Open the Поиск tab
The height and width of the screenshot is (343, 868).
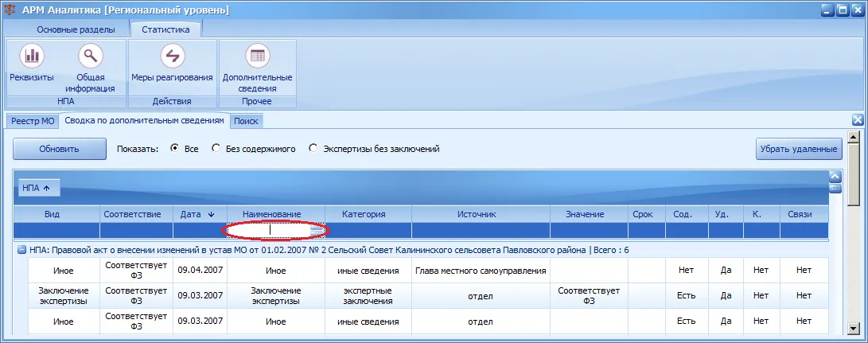point(246,121)
